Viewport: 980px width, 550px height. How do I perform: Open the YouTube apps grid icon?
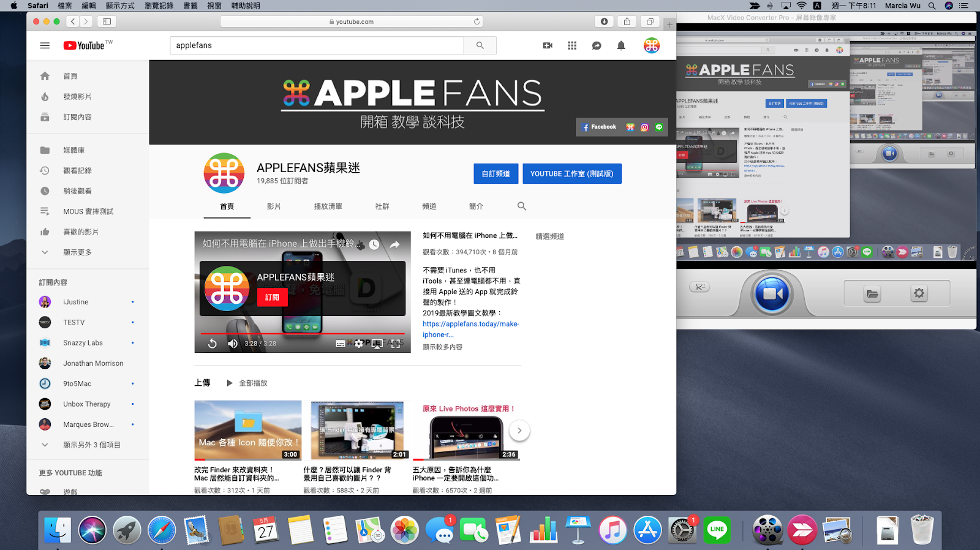(572, 45)
